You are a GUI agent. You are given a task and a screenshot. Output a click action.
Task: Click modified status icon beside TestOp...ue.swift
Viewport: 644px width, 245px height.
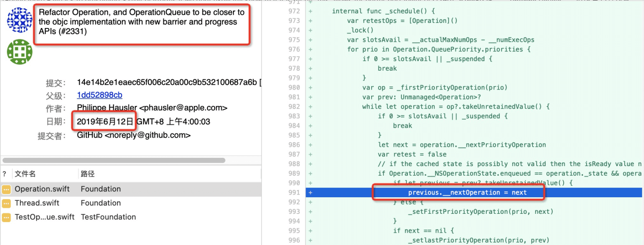coord(6,217)
